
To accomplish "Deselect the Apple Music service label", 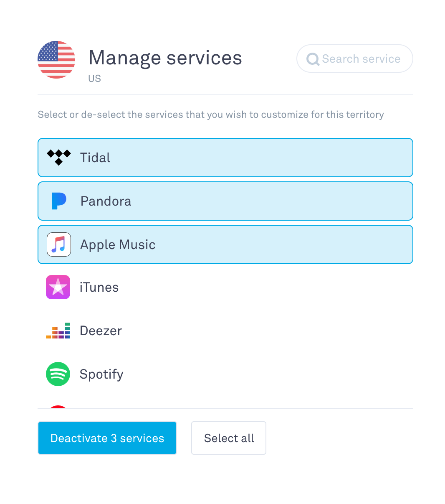I will tap(118, 244).
